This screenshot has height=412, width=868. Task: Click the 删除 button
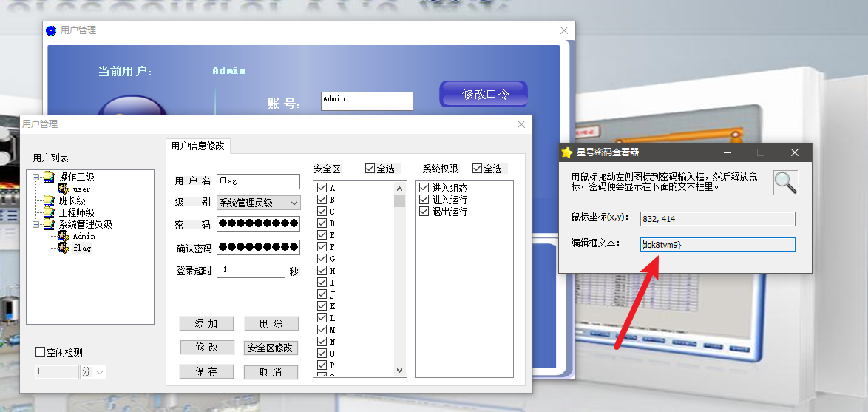(271, 323)
